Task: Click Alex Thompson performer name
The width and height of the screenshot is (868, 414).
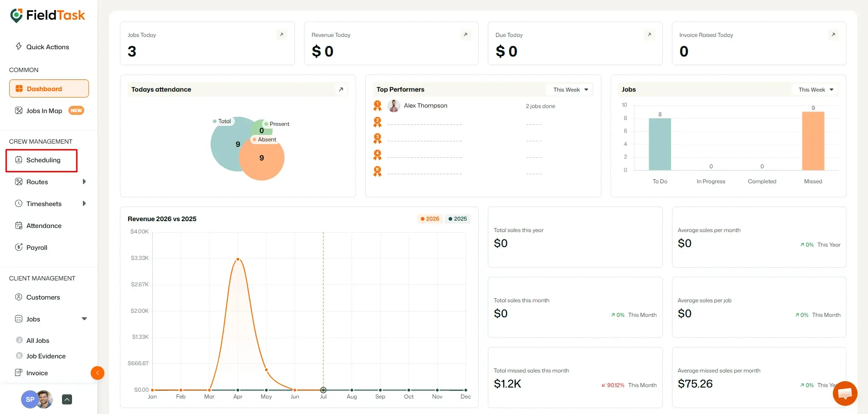Action: pyautogui.click(x=425, y=106)
